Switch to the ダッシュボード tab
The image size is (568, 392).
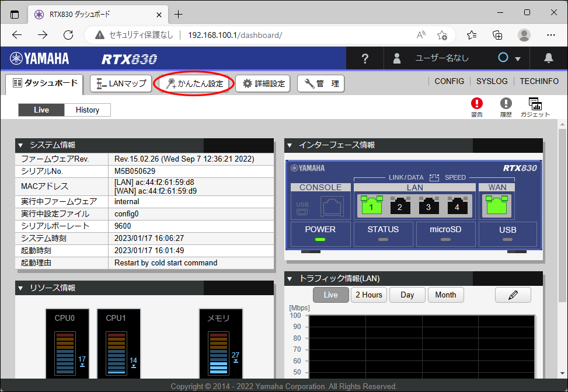pyautogui.click(x=45, y=83)
